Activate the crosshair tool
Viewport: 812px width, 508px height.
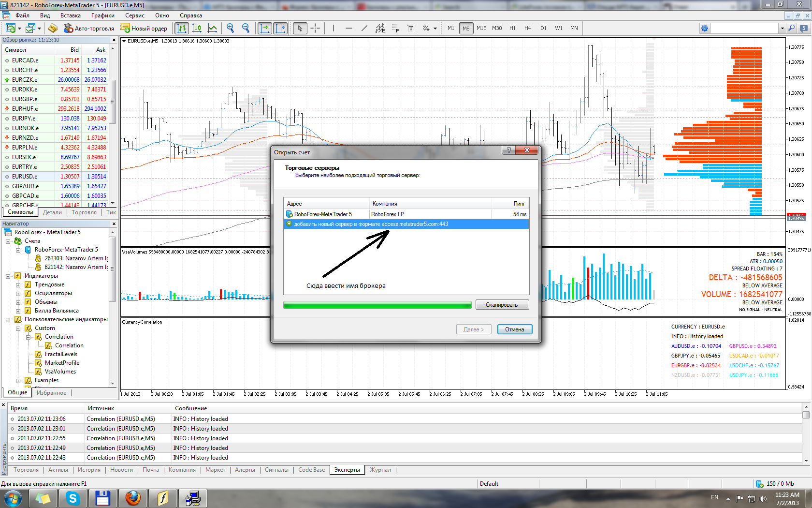(315, 28)
